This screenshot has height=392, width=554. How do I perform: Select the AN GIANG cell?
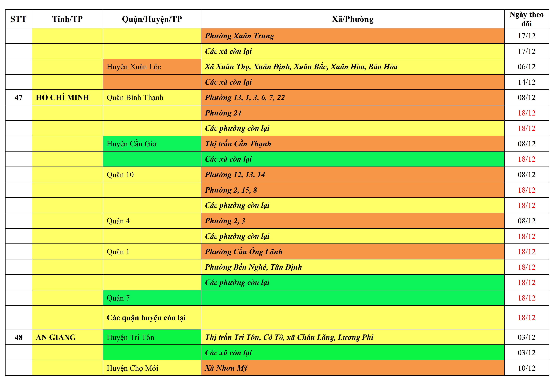pyautogui.click(x=56, y=337)
